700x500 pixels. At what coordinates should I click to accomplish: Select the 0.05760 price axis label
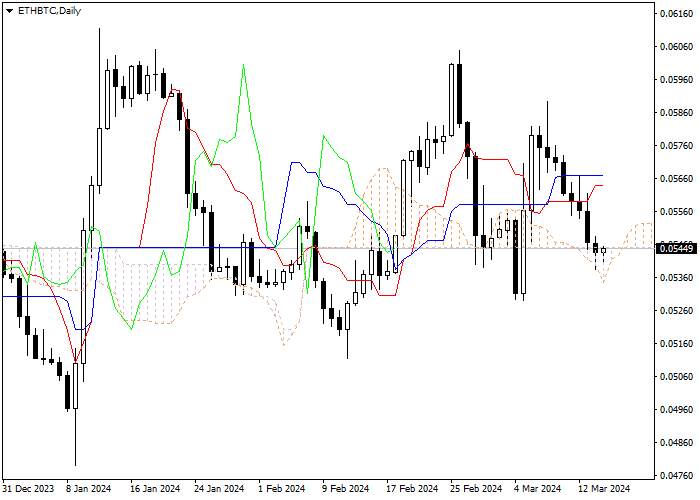pos(677,146)
